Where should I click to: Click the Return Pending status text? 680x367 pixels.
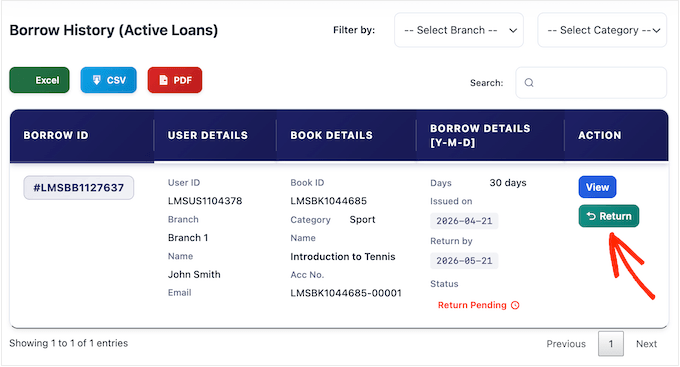(472, 305)
